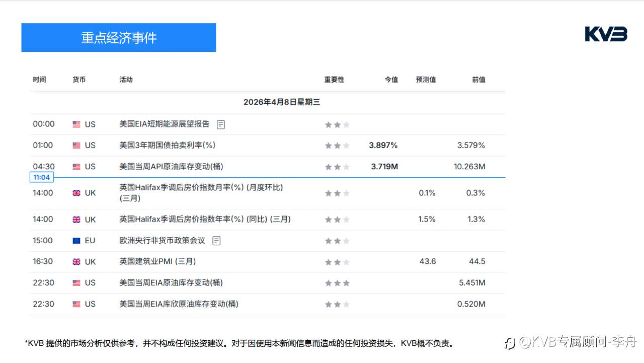Click the US flag on the 22:30 EIA row
This screenshot has height=363, width=644.
tap(76, 282)
